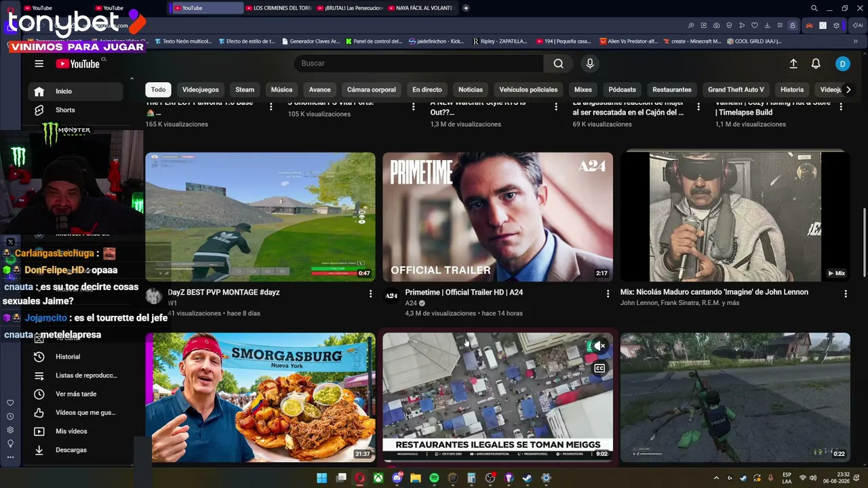Open the Opera sidebar heart icon
Screen dimensions: 868x488
(10, 403)
